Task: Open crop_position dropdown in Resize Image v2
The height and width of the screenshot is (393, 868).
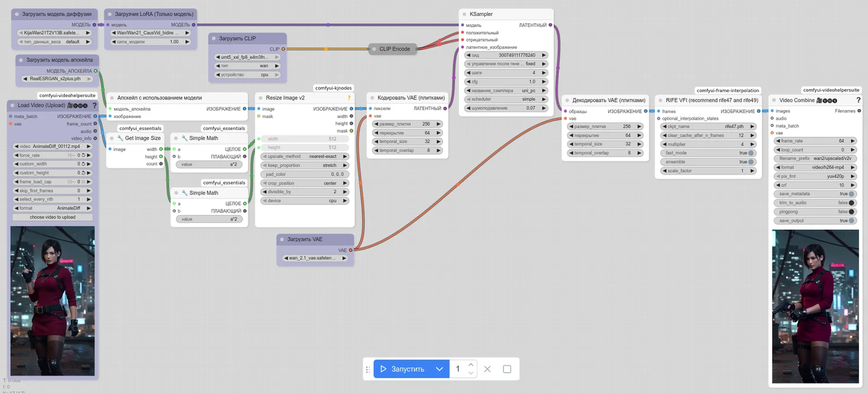Action: (x=305, y=184)
